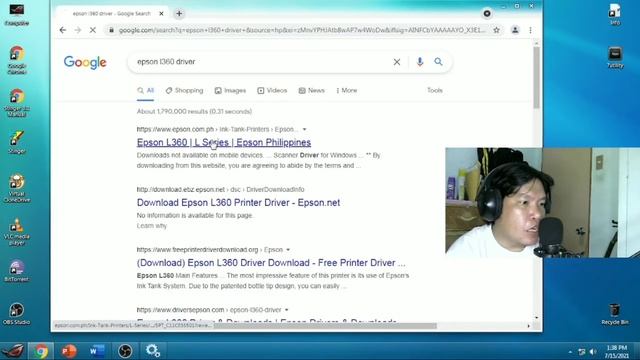Expand epson.com.ph result options arrow

pyautogui.click(x=304, y=129)
